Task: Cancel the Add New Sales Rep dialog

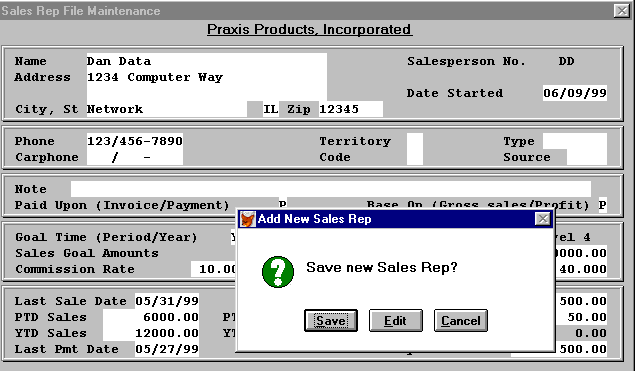Action: pos(461,321)
